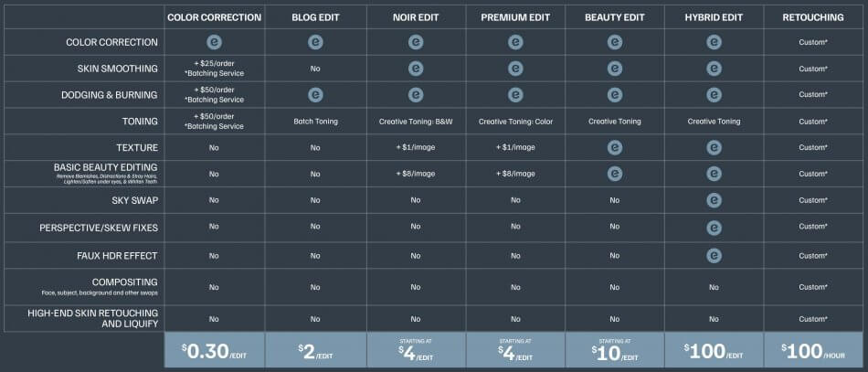The height and width of the screenshot is (372, 868).
Task: Click Skin Smoothing icon in Noir Edit column
Action: [415, 69]
